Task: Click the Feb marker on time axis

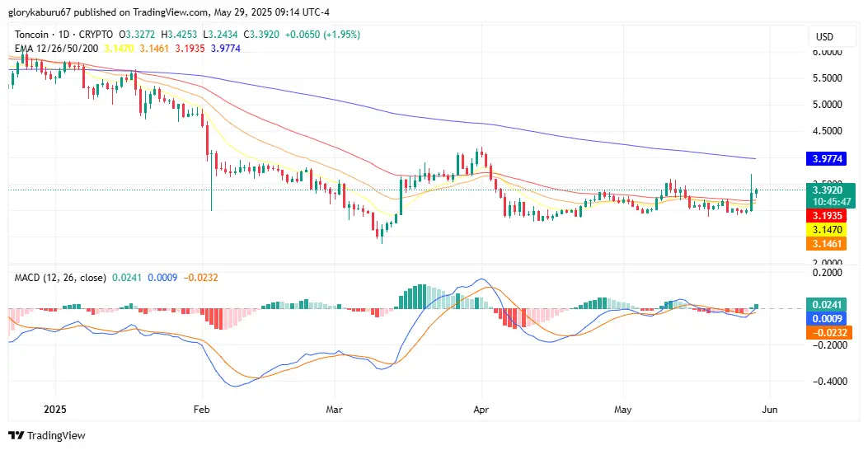Action: click(x=201, y=410)
